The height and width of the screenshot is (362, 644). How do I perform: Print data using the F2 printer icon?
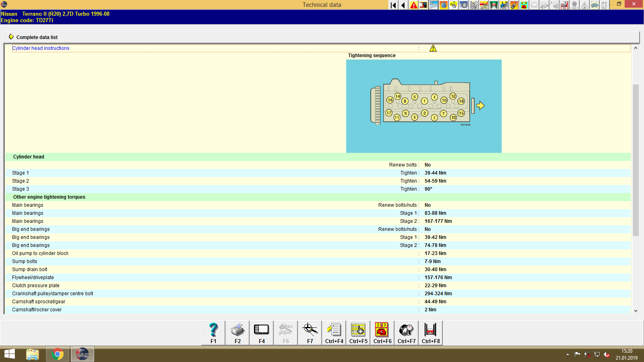pyautogui.click(x=237, y=333)
